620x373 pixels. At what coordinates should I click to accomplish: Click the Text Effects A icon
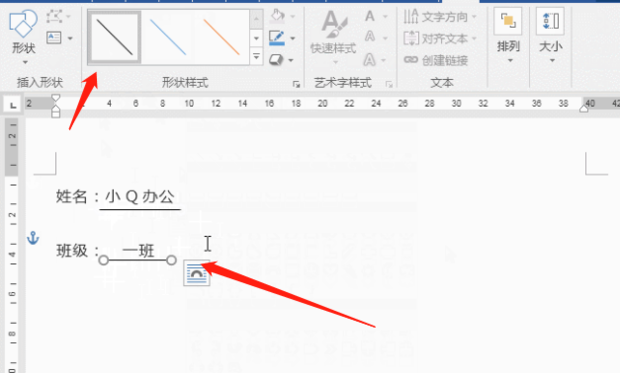click(369, 60)
